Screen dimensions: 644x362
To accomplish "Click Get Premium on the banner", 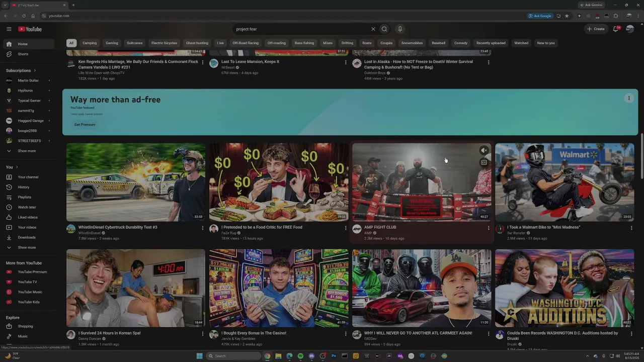I will point(85,125).
